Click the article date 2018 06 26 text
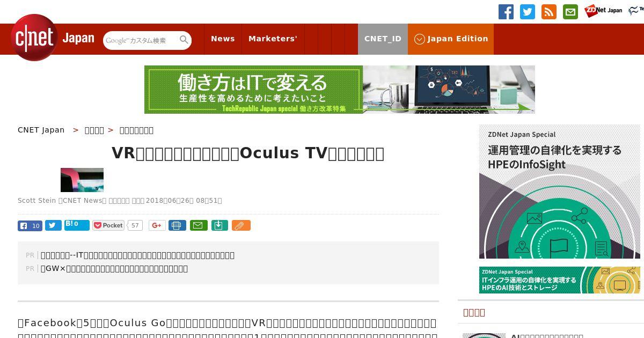This screenshot has height=338, width=644. [x=184, y=201]
